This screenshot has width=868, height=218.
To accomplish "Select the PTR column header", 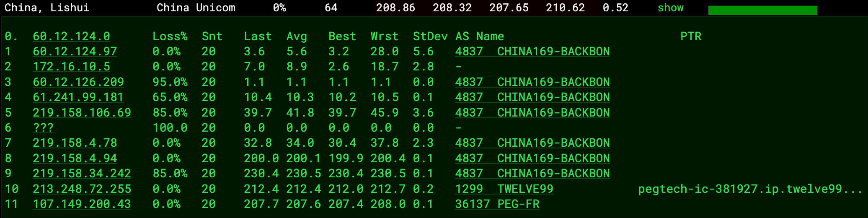I will [x=691, y=36].
